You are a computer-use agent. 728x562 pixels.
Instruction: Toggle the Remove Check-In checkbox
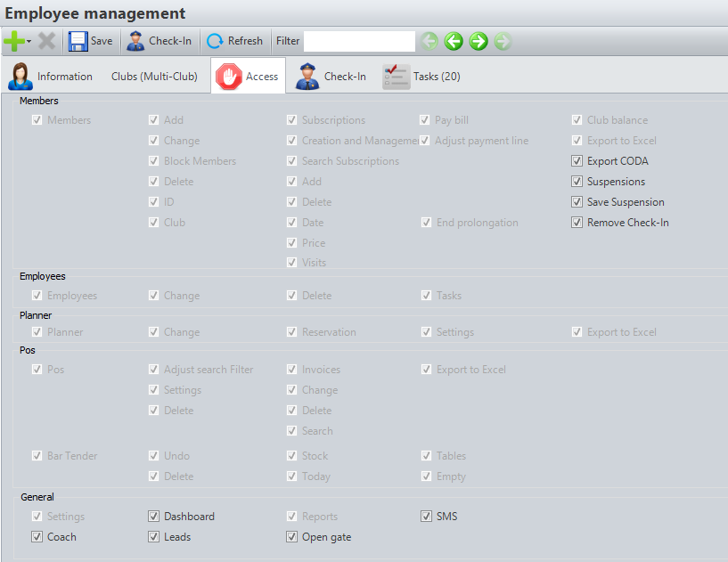(577, 223)
